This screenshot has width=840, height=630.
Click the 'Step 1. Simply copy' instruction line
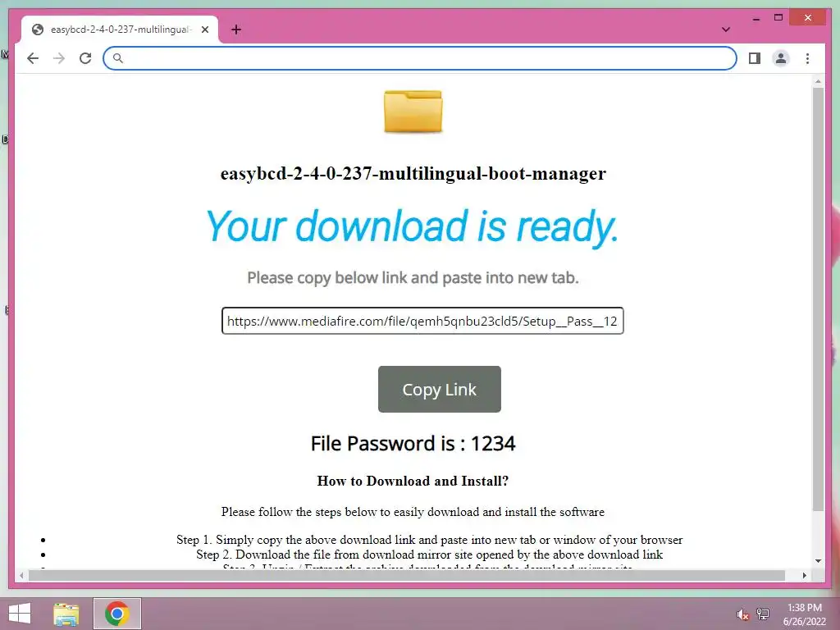coord(429,540)
